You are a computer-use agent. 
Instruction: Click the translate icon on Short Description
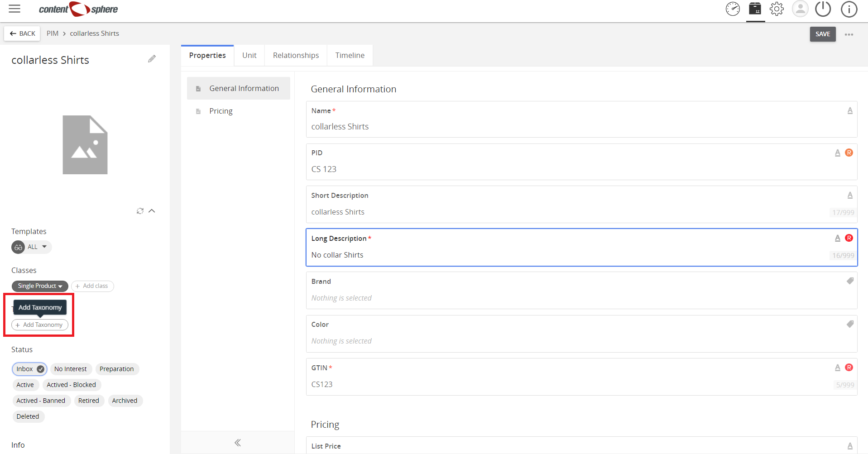pyautogui.click(x=850, y=195)
